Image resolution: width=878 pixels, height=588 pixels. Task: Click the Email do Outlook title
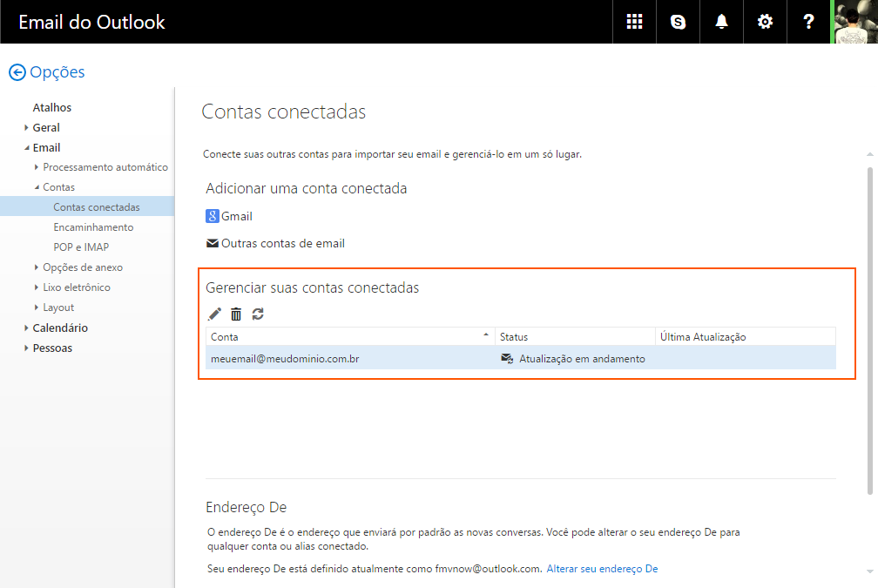click(x=91, y=22)
